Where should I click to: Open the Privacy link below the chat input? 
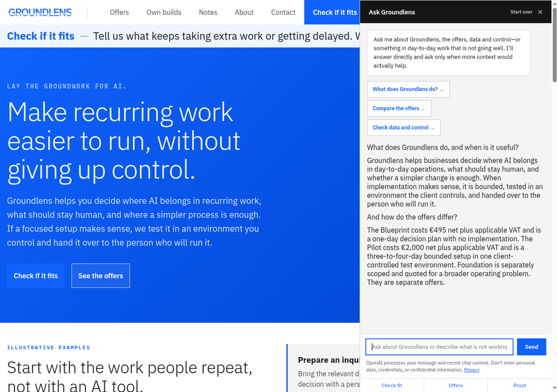(x=472, y=370)
